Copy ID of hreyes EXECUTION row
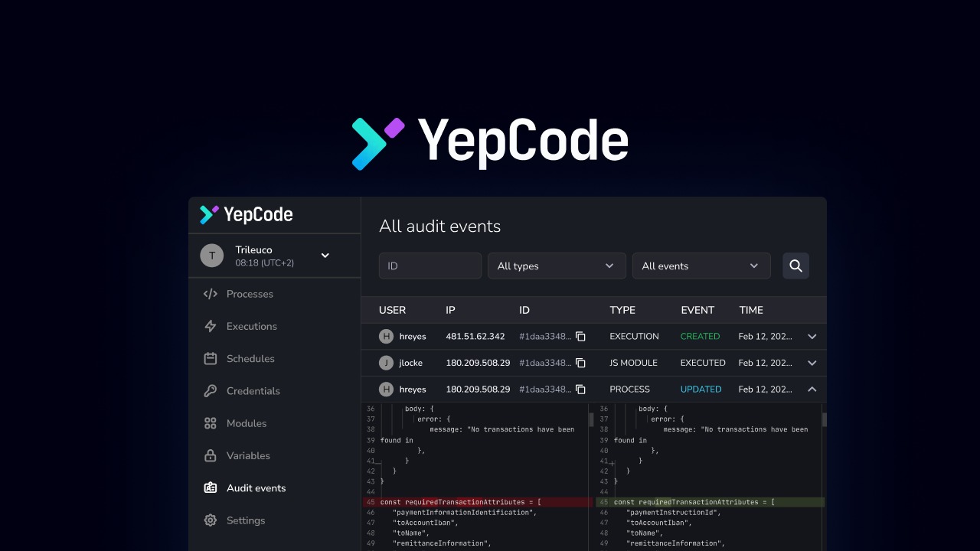 tap(580, 337)
